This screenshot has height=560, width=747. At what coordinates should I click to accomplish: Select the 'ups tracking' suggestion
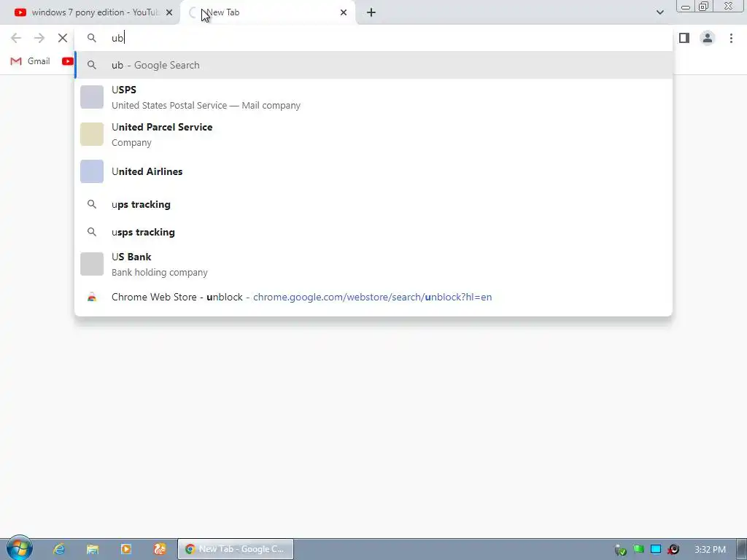(373, 204)
